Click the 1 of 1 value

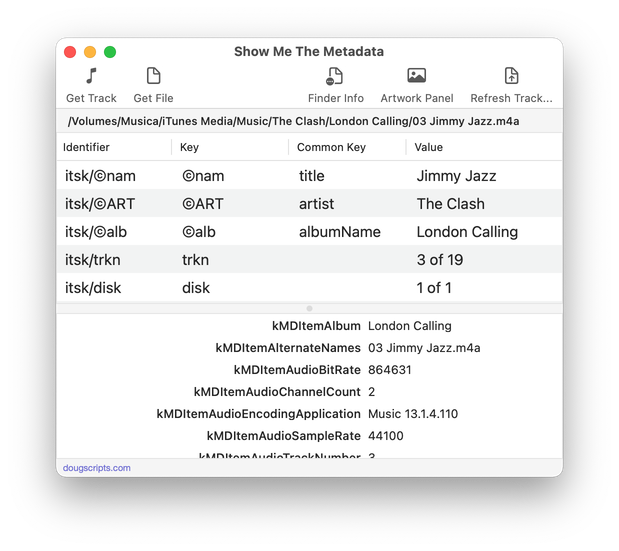pyautogui.click(x=434, y=288)
